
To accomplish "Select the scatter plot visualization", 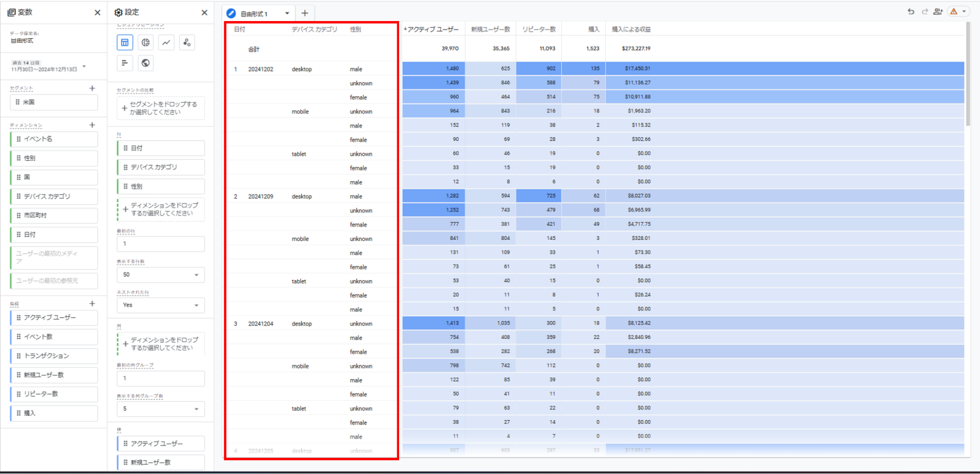I will click(x=187, y=43).
